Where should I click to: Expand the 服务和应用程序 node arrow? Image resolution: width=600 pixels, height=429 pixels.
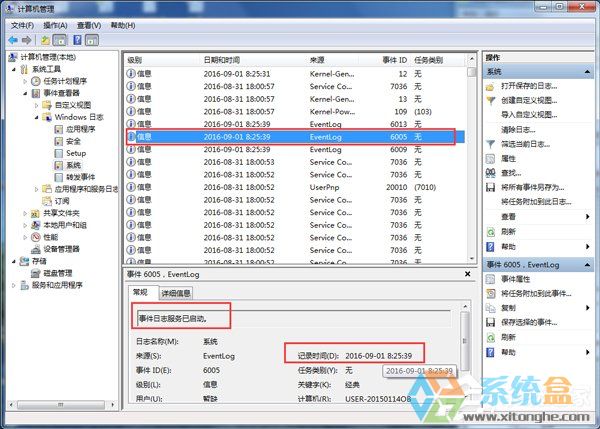[14, 285]
